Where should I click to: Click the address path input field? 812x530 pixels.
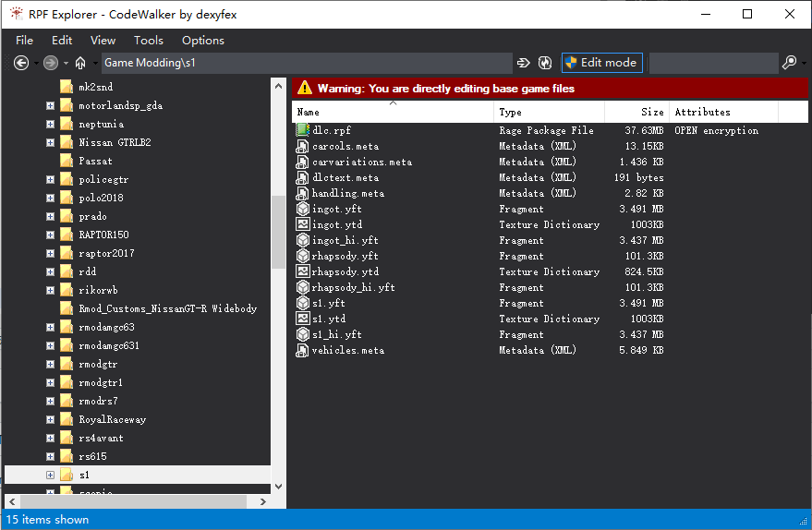[x=305, y=63]
